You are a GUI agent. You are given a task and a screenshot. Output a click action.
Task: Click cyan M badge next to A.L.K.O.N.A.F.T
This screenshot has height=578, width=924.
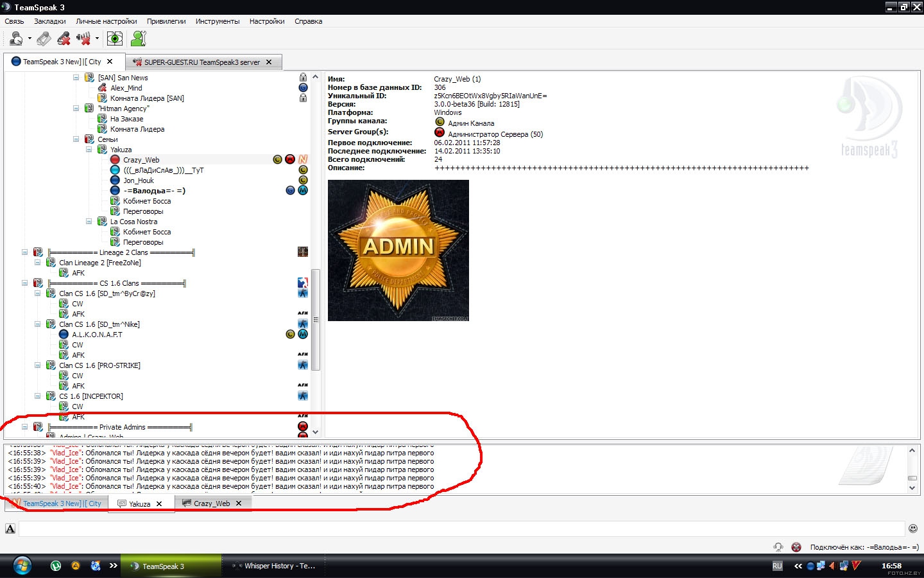tap(303, 335)
